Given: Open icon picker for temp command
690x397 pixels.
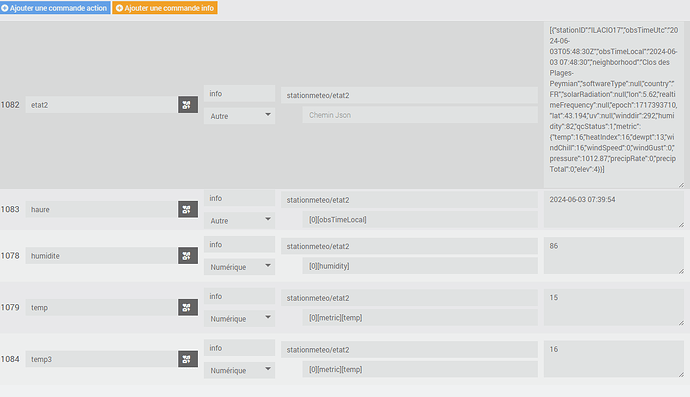Looking at the screenshot, I should tap(188, 307).
